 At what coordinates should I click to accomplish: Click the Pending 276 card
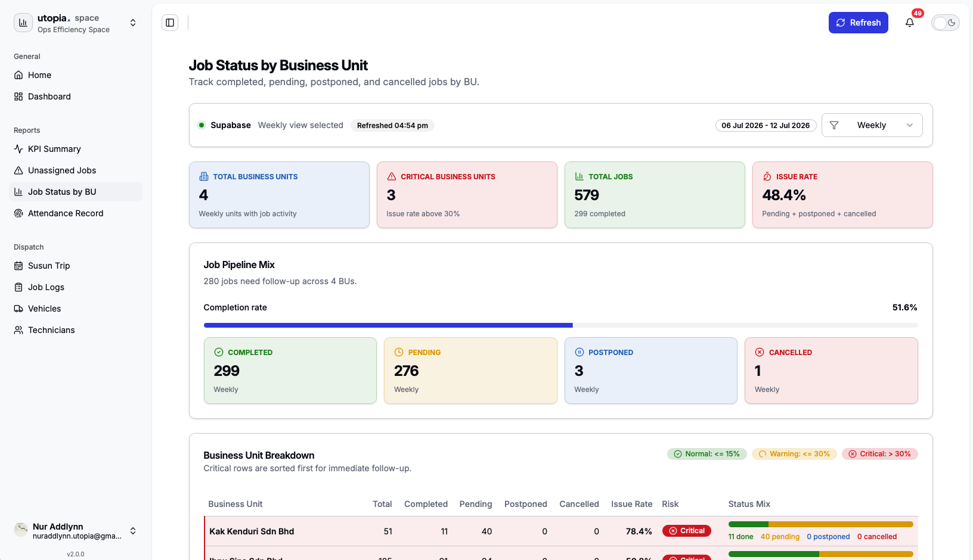[470, 371]
